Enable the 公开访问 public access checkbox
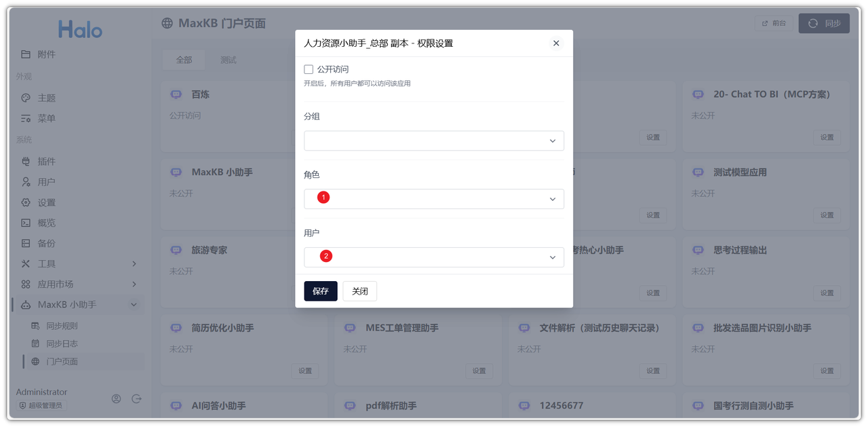 309,69
